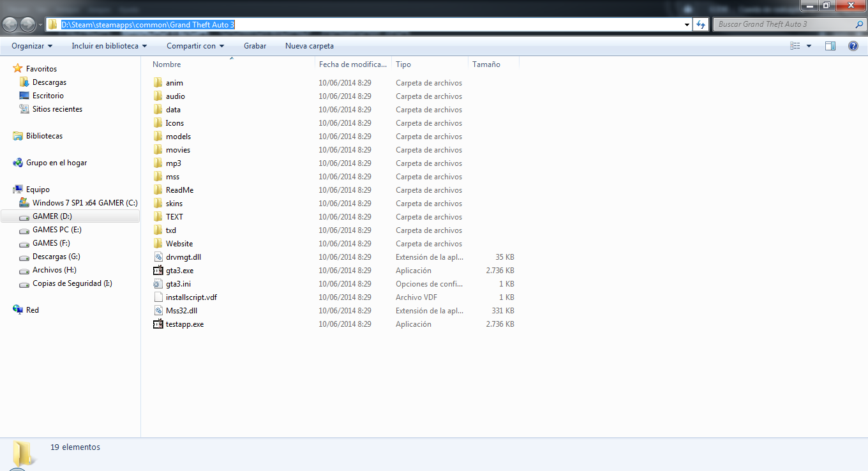Screen dimensions: 868x471
Task: Select Red in the navigation pane
Action: (x=33, y=310)
